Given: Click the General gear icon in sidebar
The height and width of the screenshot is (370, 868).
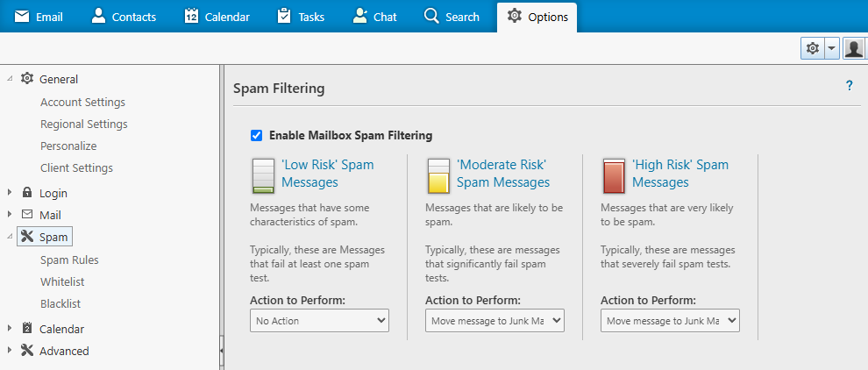Looking at the screenshot, I should click(26, 79).
